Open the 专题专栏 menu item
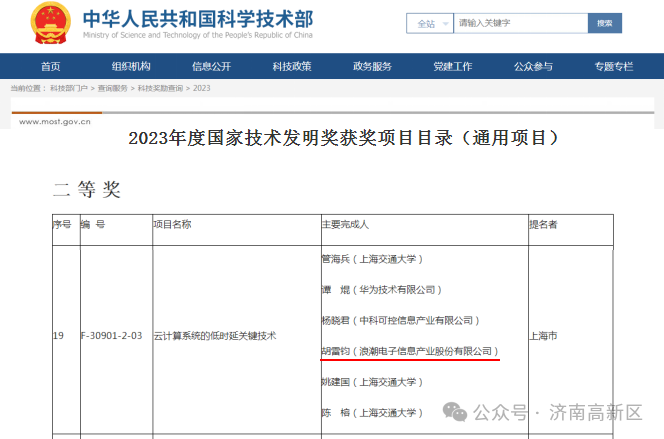This screenshot has width=664, height=439. tap(614, 66)
